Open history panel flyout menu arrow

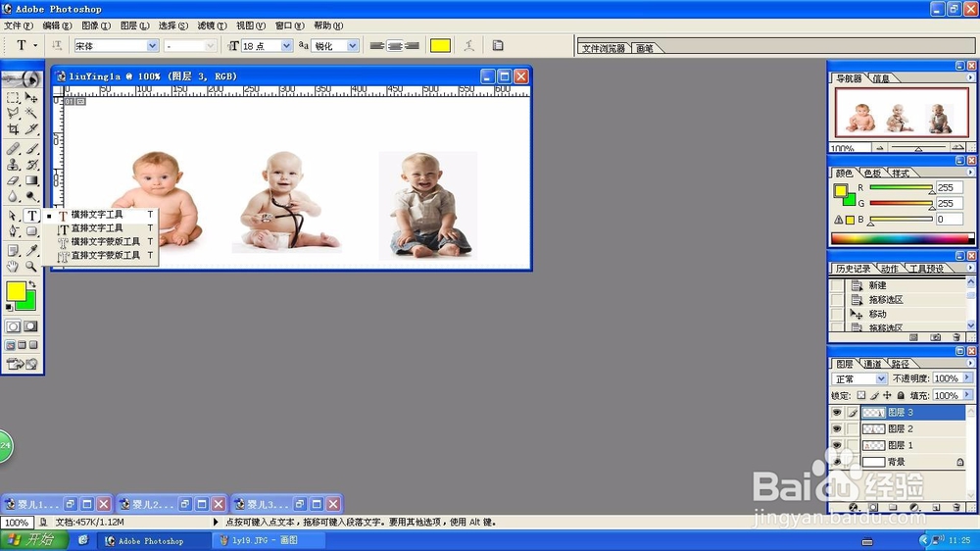click(x=970, y=268)
